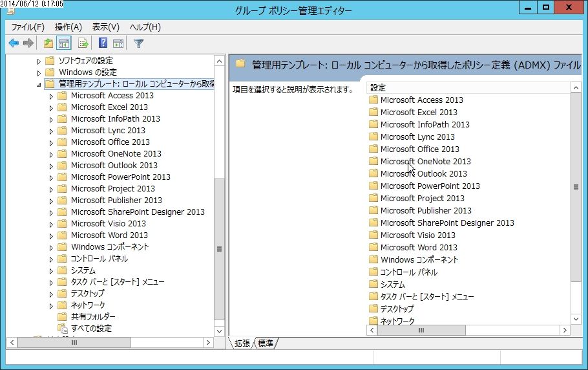Expand ソフトウェアの設定 tree node
This screenshot has width=588, height=370.
[x=39, y=61]
